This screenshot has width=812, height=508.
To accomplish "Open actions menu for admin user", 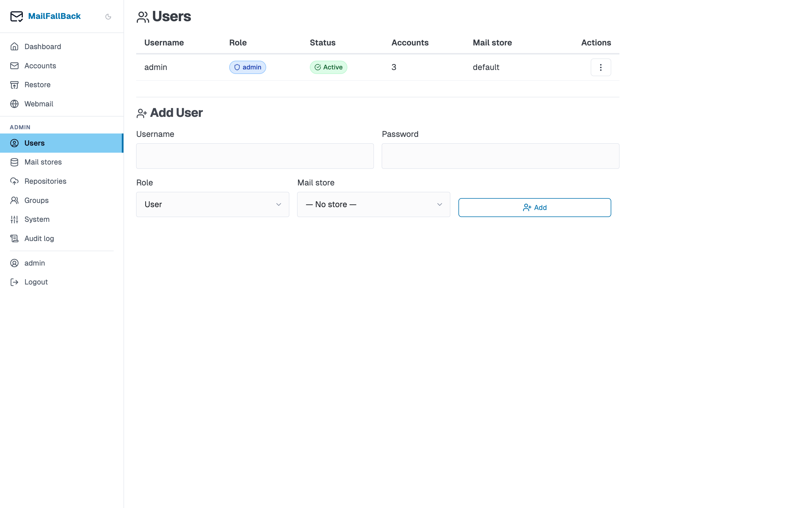I will (601, 67).
